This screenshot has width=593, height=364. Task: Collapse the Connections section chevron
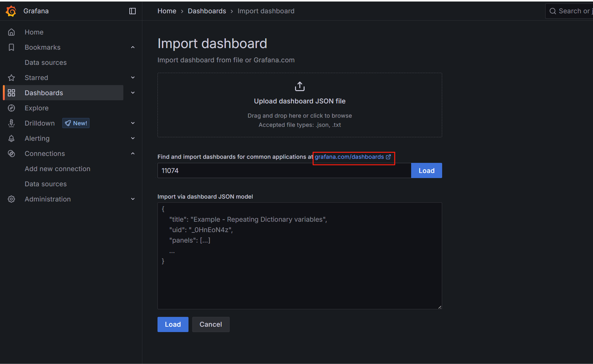coord(133,153)
